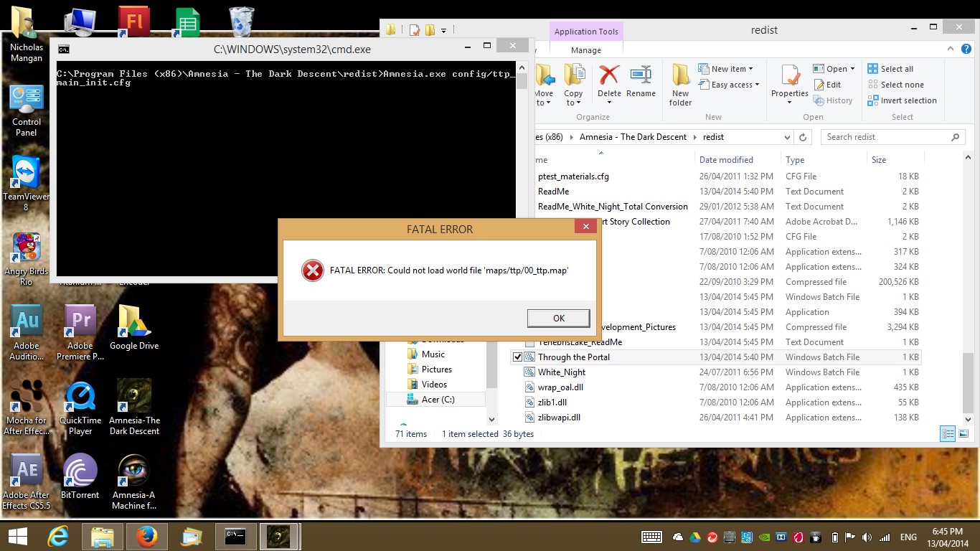Click OK in the FATAL ERROR dialog
Viewport: 980px width, 551px height.
click(x=558, y=318)
